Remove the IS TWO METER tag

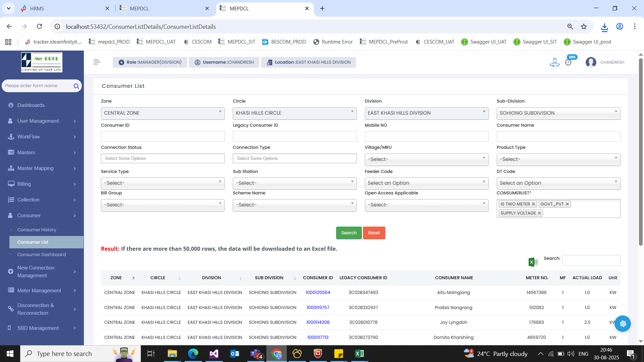[x=533, y=204]
